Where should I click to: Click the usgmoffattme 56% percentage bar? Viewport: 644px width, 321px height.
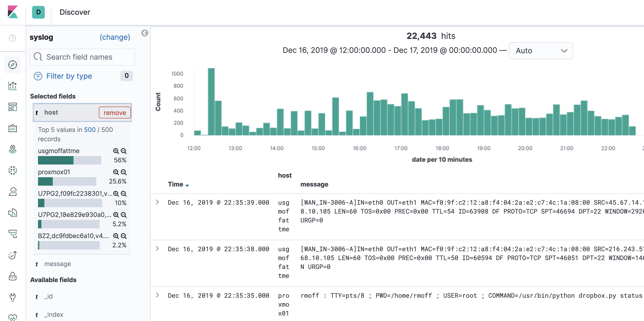coord(69,160)
